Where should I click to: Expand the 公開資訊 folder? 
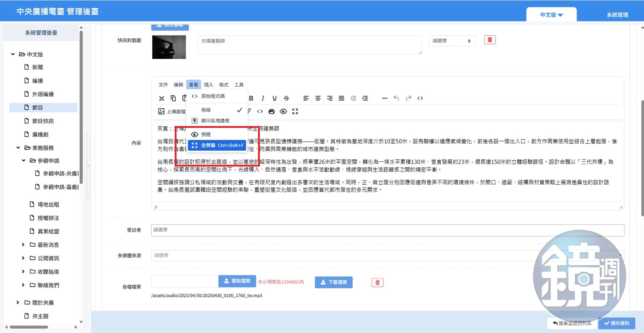click(23, 258)
